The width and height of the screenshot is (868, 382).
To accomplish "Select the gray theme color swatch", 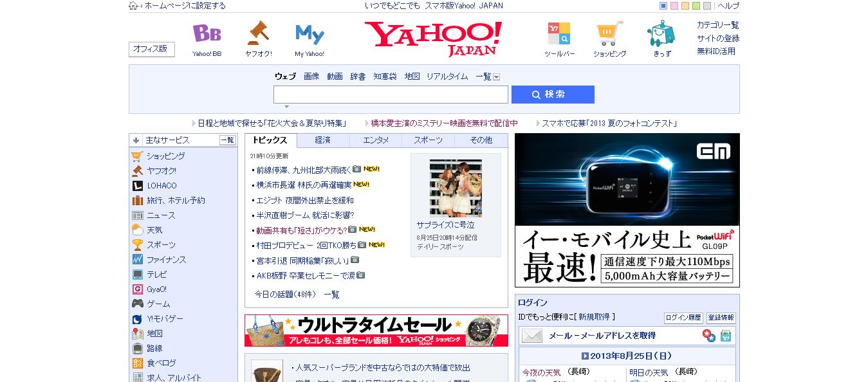I will pyautogui.click(x=707, y=6).
